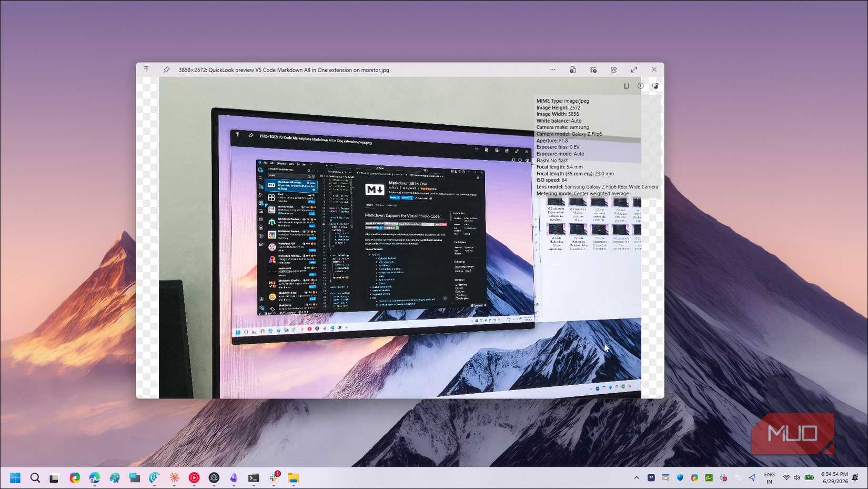
Task: Show hidden system tray icons
Action: pos(637,478)
